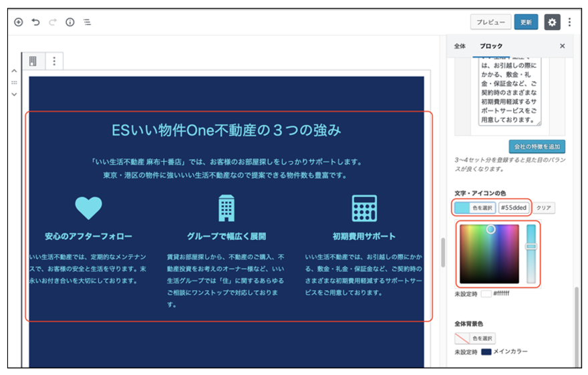Close the settings sidebar panel
This screenshot has height=375, width=588.
point(562,46)
